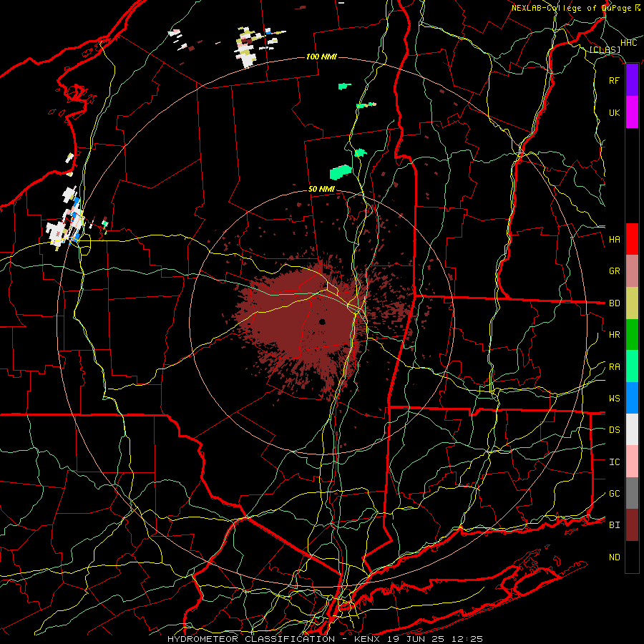Click the GC gray legend swatch
Viewport: 644px width, 644px height.
(632, 493)
